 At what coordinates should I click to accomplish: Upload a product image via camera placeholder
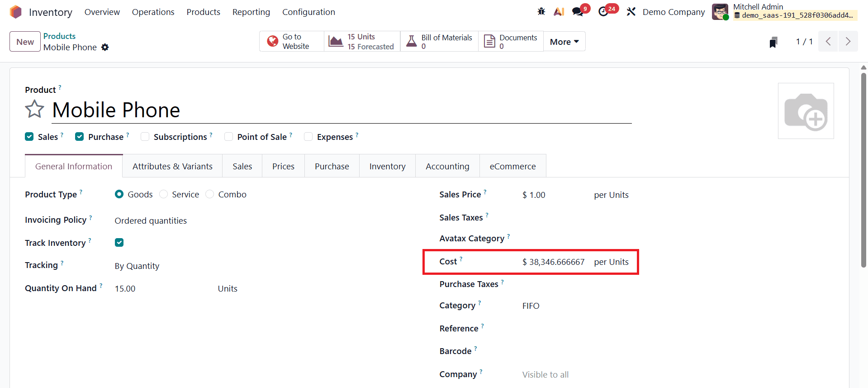point(806,111)
